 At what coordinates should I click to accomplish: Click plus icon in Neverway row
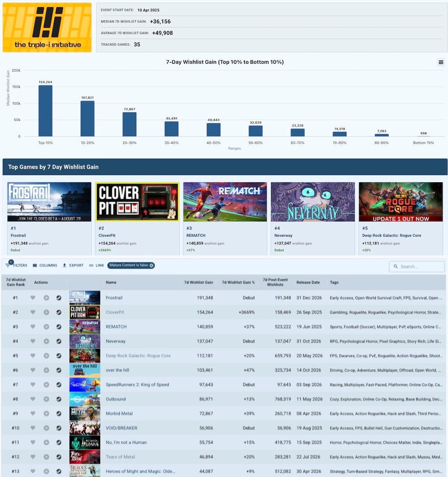coord(46,341)
